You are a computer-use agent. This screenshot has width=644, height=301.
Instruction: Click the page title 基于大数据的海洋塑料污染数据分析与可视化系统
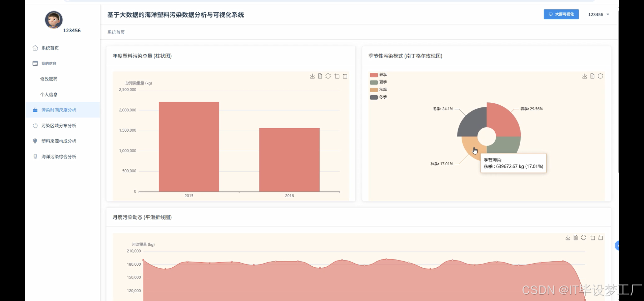point(176,15)
